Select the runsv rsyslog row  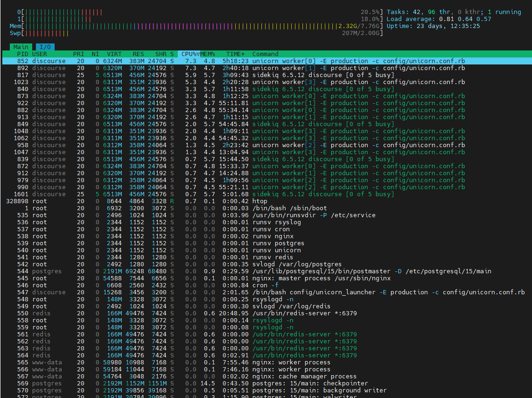pyautogui.click(x=266, y=222)
